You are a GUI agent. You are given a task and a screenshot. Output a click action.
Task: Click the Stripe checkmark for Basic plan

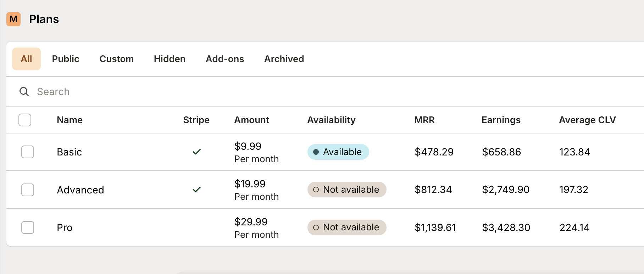pos(196,152)
